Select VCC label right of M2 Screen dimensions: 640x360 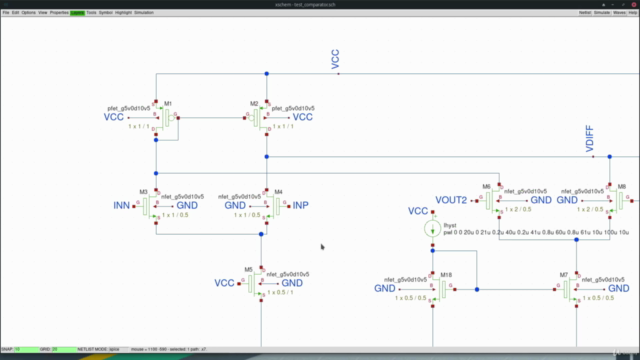302,117
